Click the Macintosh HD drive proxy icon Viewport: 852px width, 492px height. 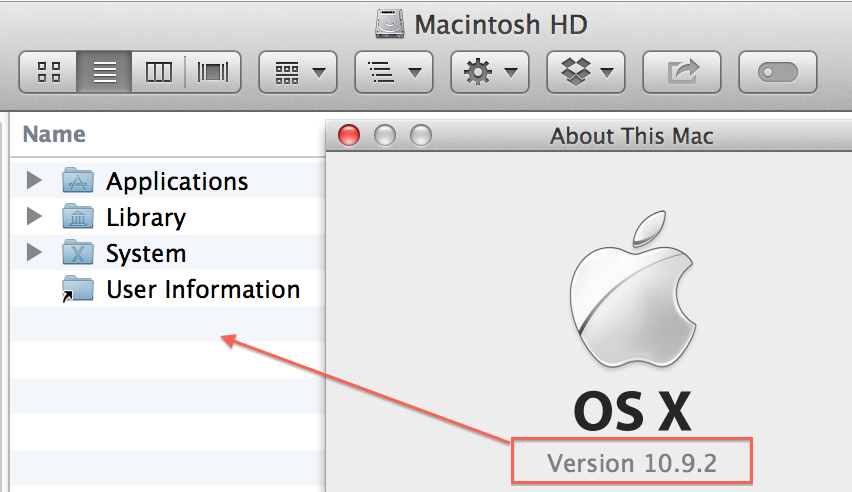coord(390,24)
